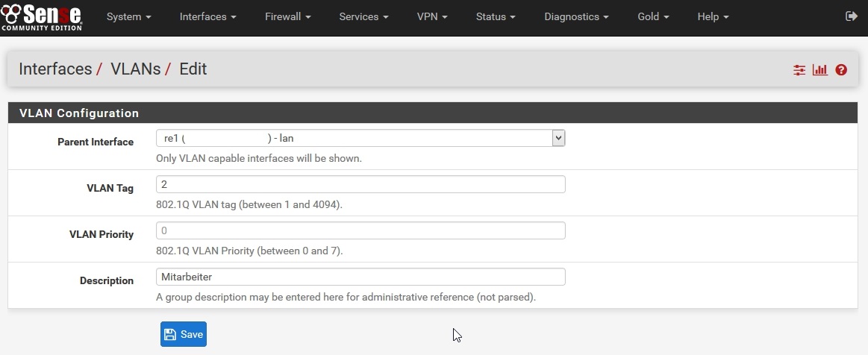Open related status via the bar chart icon

[x=820, y=70]
